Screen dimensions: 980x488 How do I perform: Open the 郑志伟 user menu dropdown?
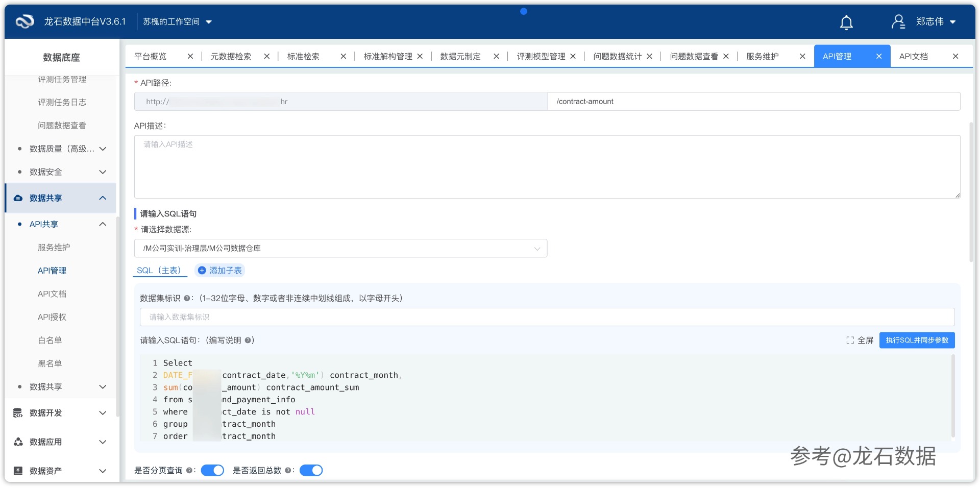tap(936, 21)
